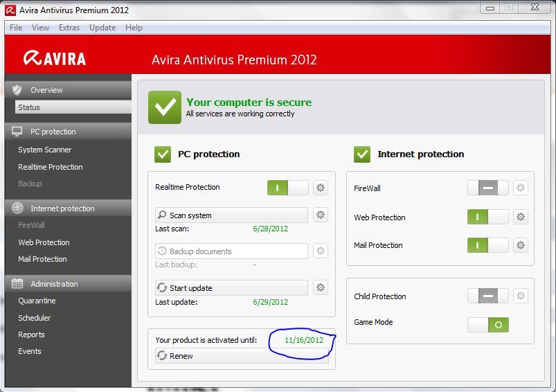This screenshot has width=556, height=392.
Task: Click the Internet protection globe icon
Action: (17, 208)
